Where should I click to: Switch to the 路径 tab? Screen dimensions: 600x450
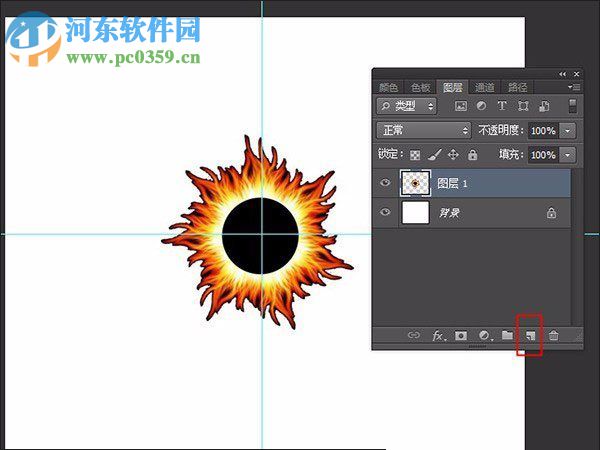[517, 87]
